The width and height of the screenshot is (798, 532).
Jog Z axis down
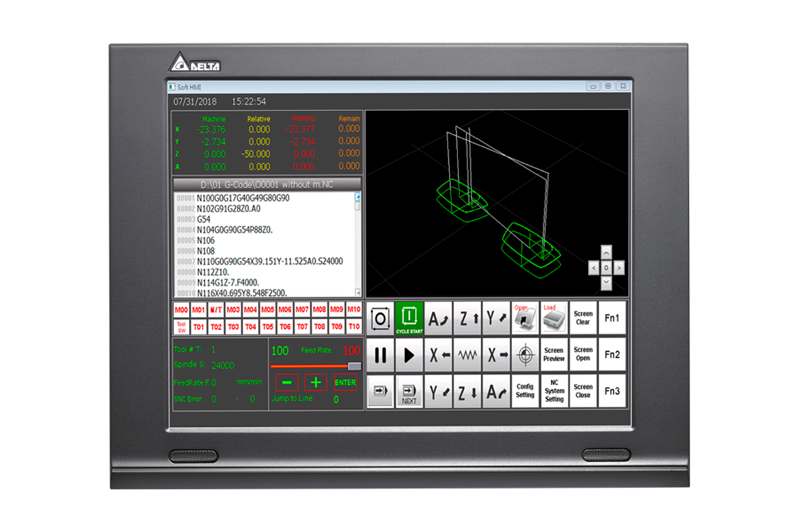pyautogui.click(x=467, y=392)
